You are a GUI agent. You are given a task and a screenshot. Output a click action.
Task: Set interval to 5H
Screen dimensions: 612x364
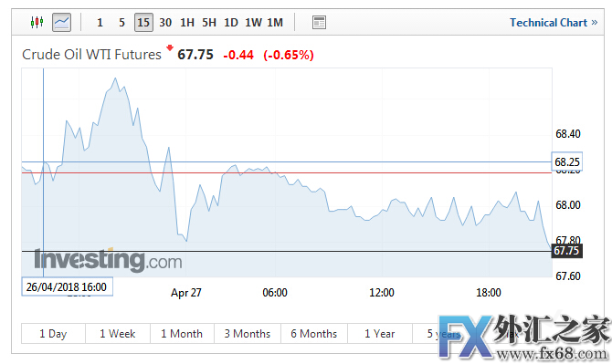[x=209, y=23]
